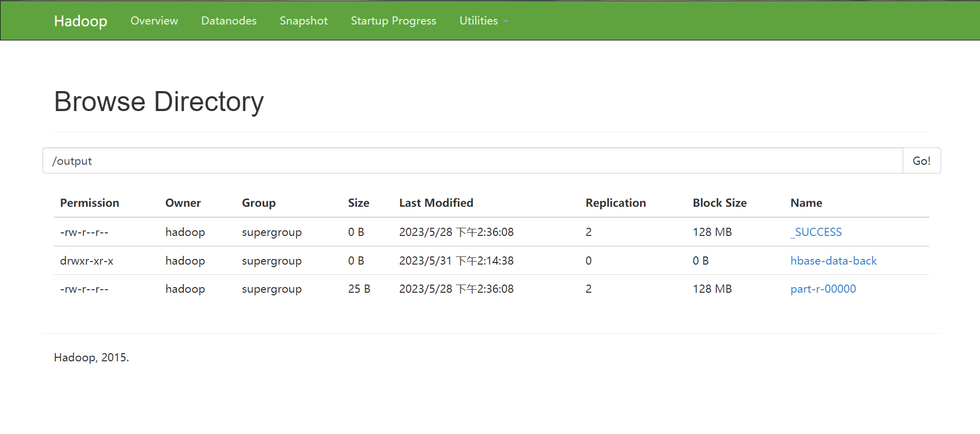The height and width of the screenshot is (434, 980).
Task: Open the part-r-00000 file link
Action: pyautogui.click(x=823, y=289)
